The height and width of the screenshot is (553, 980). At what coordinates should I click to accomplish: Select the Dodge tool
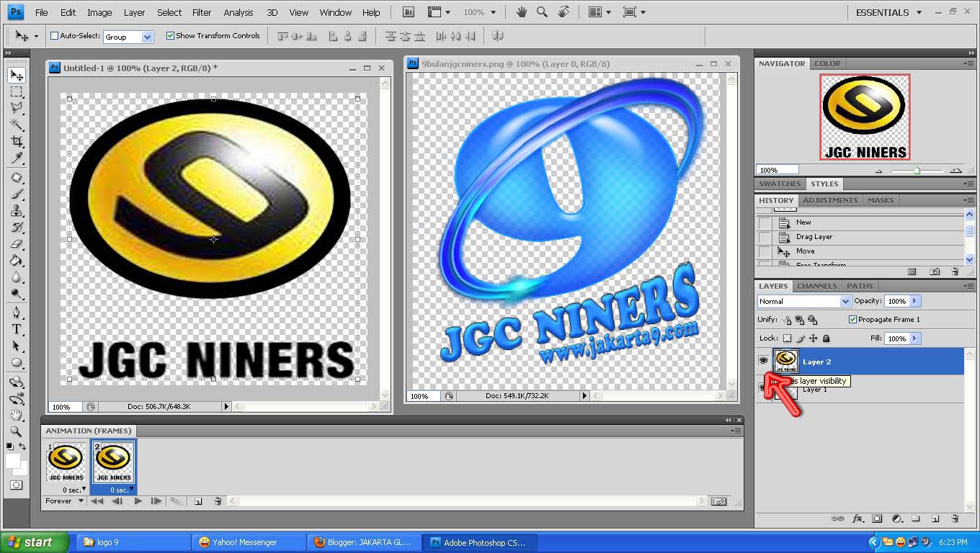point(17,294)
